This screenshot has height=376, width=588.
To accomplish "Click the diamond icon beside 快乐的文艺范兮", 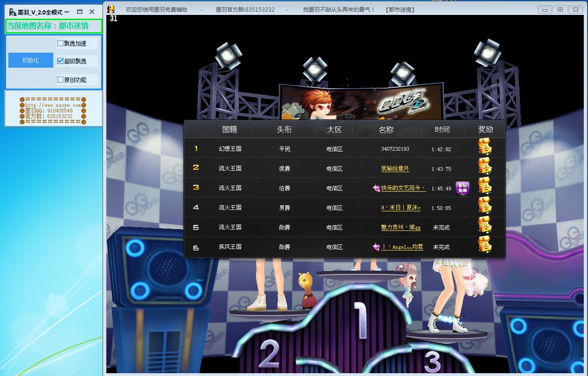I will [x=376, y=188].
